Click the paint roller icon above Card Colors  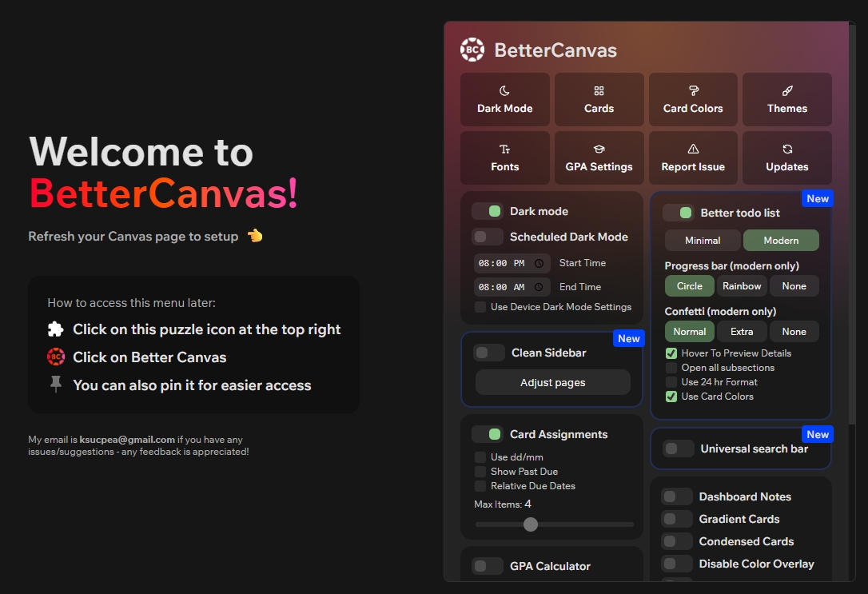[693, 91]
